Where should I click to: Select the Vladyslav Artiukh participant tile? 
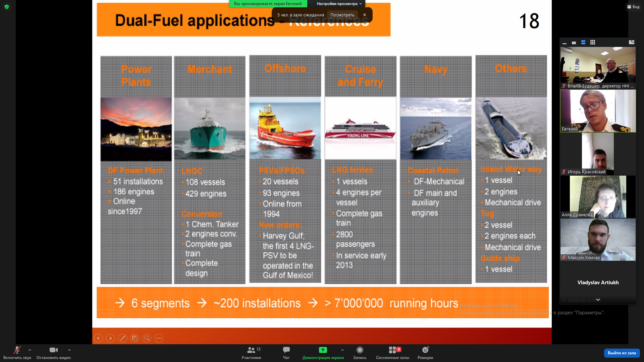[x=598, y=283]
